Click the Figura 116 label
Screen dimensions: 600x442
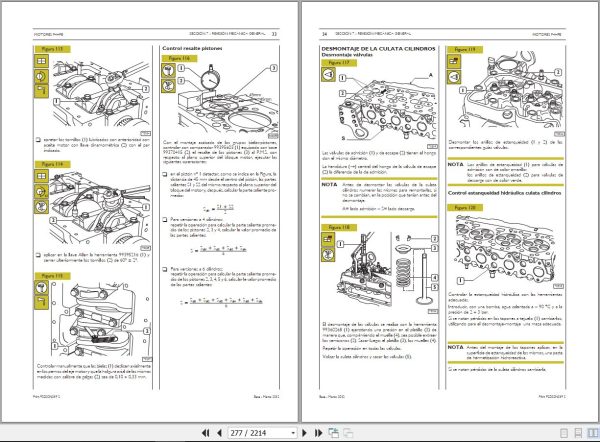point(179,58)
